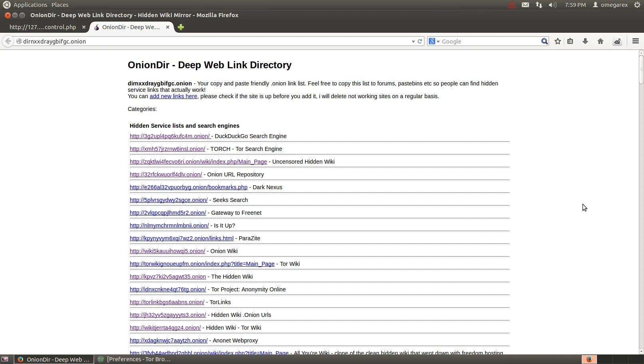Open the Firefox hamburger menu
This screenshot has width=644, height=364.
pos(636,41)
